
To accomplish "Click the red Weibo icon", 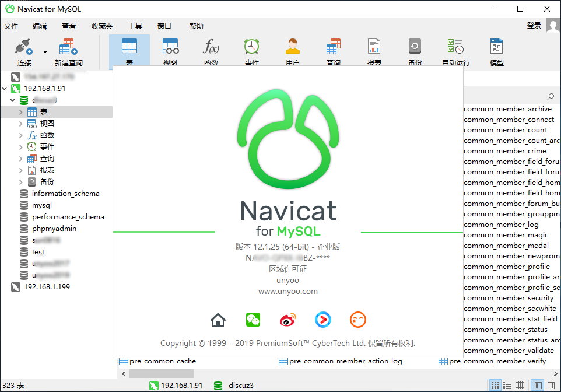I will click(288, 320).
